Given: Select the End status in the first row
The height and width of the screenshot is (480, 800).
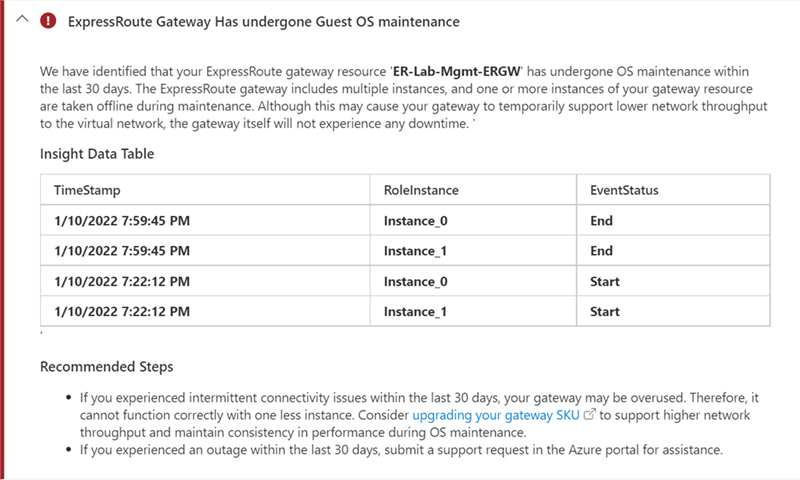Looking at the screenshot, I should pos(601,221).
